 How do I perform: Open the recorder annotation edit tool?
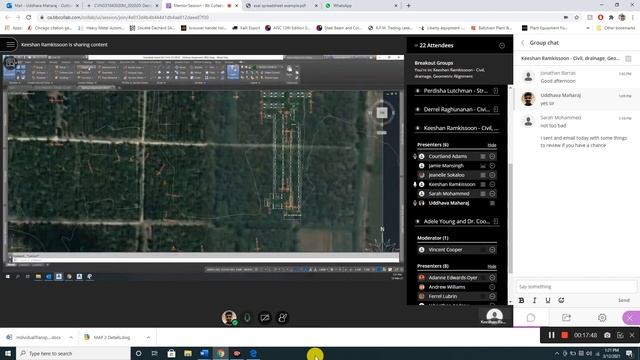620,335
